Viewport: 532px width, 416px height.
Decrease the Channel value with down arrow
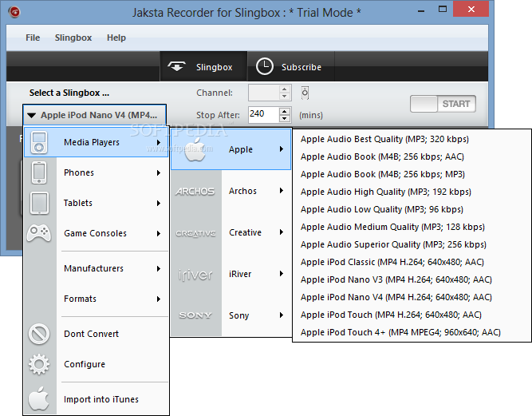point(285,97)
